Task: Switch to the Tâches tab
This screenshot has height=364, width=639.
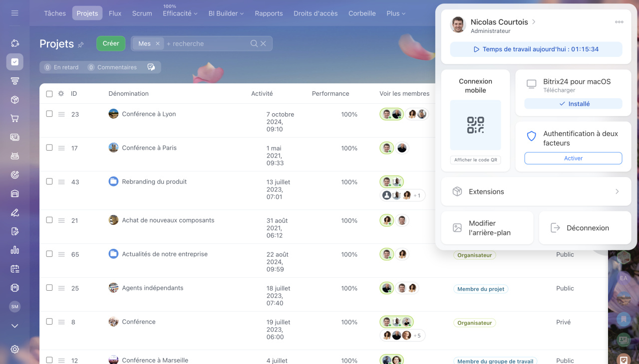Action: (55, 13)
